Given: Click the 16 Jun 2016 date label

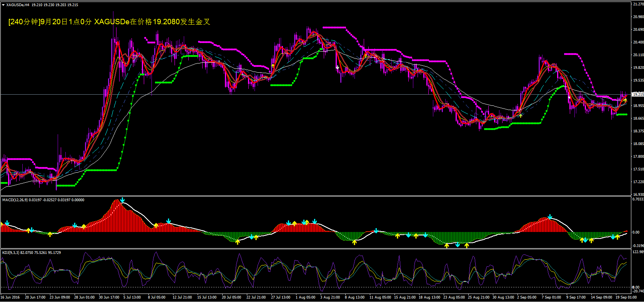Looking at the screenshot, I should (x=10, y=297).
